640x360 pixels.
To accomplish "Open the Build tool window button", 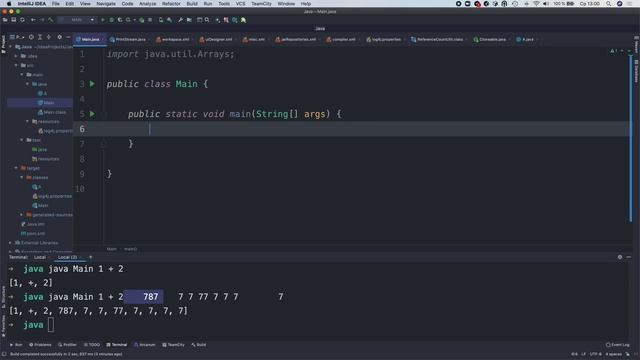I will pyautogui.click(x=199, y=345).
